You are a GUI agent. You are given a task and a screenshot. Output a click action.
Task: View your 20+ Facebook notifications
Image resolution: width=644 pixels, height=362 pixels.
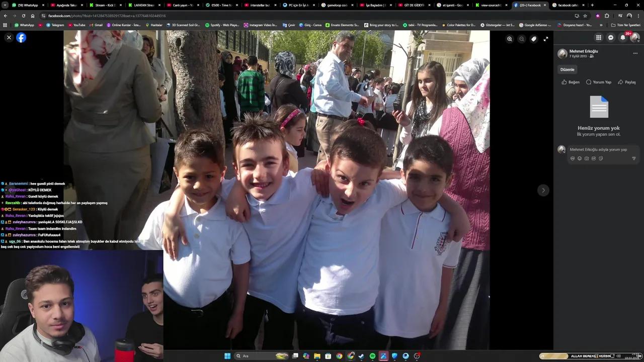(623, 37)
